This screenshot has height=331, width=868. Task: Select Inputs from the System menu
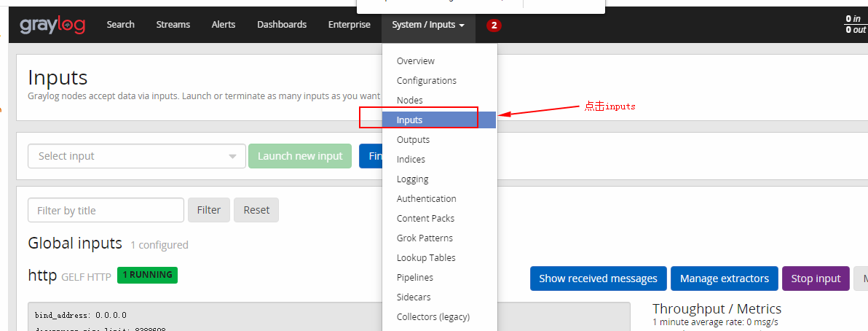[x=410, y=120]
